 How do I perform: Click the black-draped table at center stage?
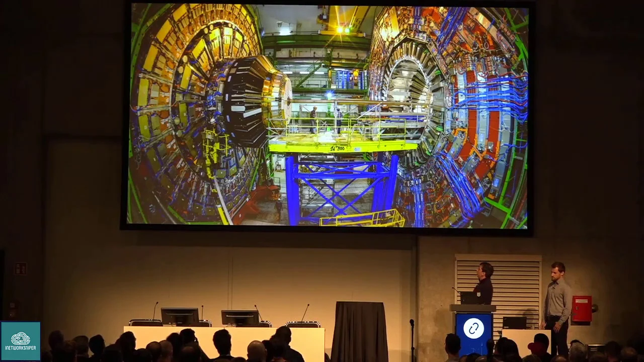(x=359, y=331)
